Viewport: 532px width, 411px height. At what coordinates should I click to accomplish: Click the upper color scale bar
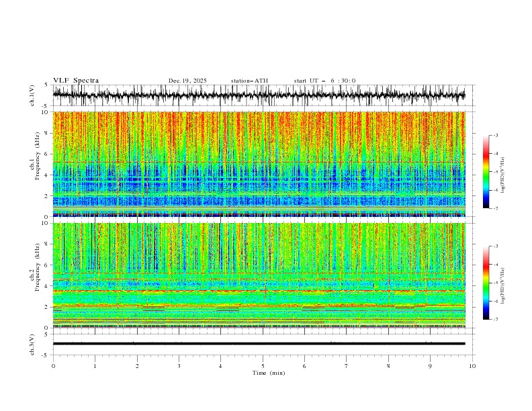point(486,172)
